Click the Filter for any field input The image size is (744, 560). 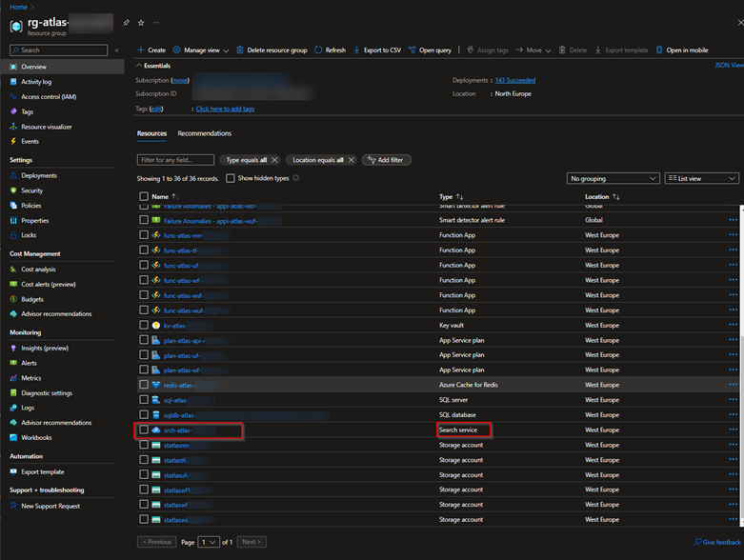175,160
